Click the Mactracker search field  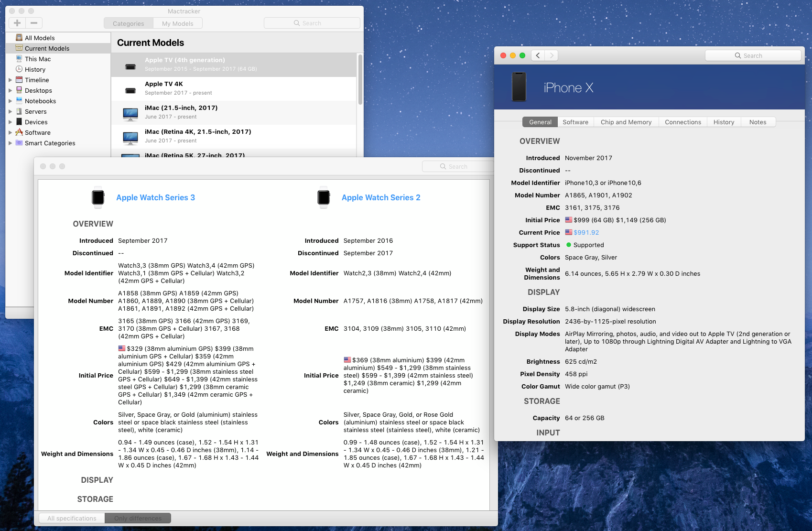tap(312, 23)
